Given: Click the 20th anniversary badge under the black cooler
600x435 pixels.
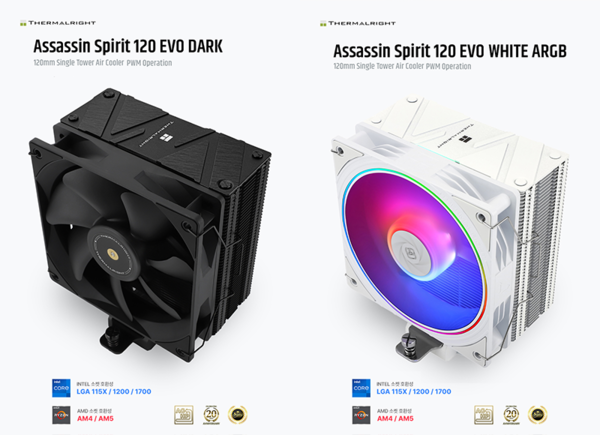Looking at the screenshot, I should click(x=211, y=415).
